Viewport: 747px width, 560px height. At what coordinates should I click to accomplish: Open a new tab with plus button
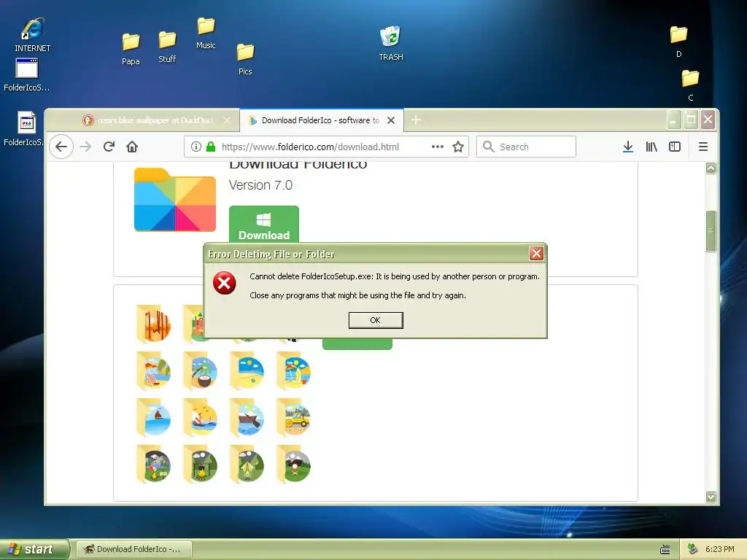416,120
